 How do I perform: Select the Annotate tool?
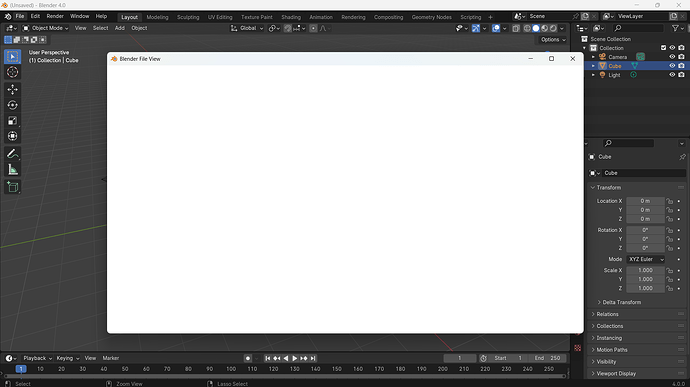pos(12,154)
